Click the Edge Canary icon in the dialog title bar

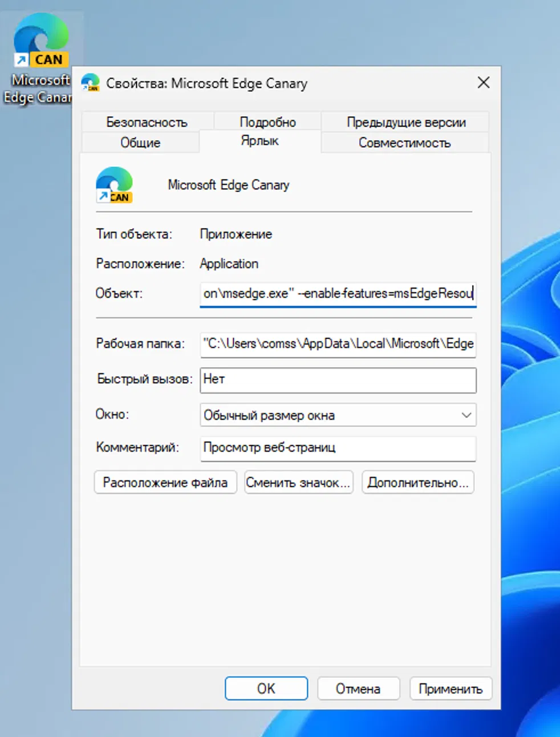(90, 83)
